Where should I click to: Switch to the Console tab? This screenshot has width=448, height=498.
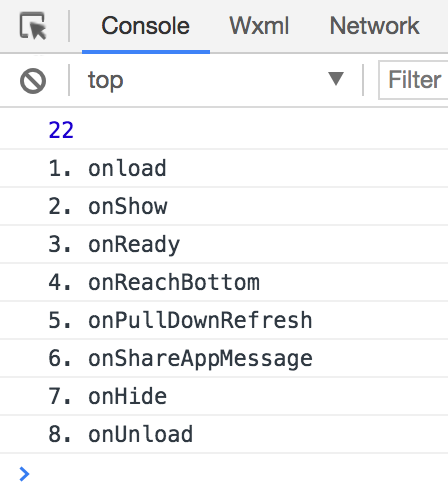tap(146, 26)
